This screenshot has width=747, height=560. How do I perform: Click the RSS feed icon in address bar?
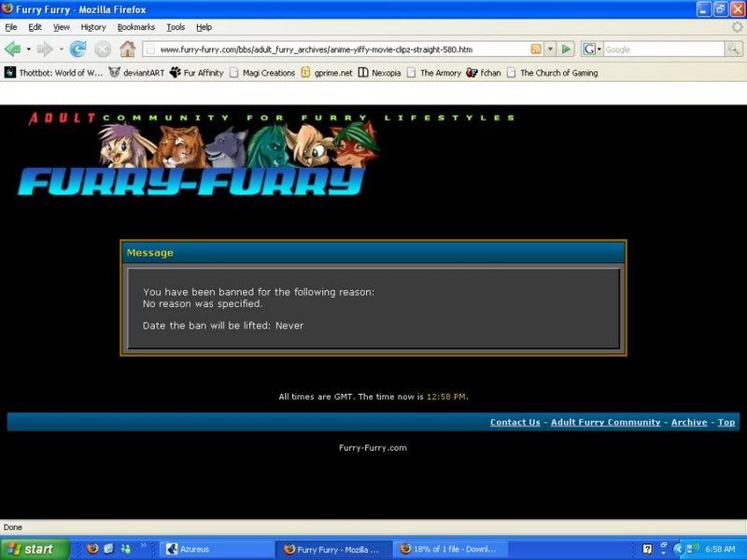click(x=536, y=49)
